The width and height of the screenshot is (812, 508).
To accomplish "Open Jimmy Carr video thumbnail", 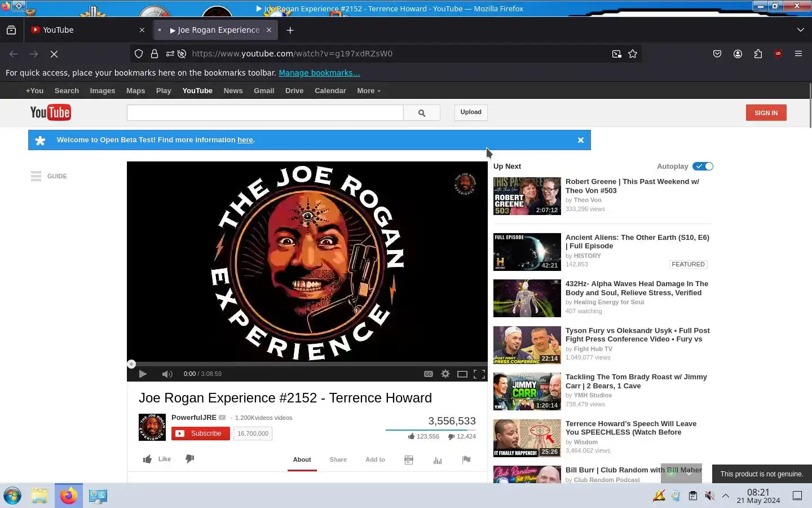I will (527, 391).
